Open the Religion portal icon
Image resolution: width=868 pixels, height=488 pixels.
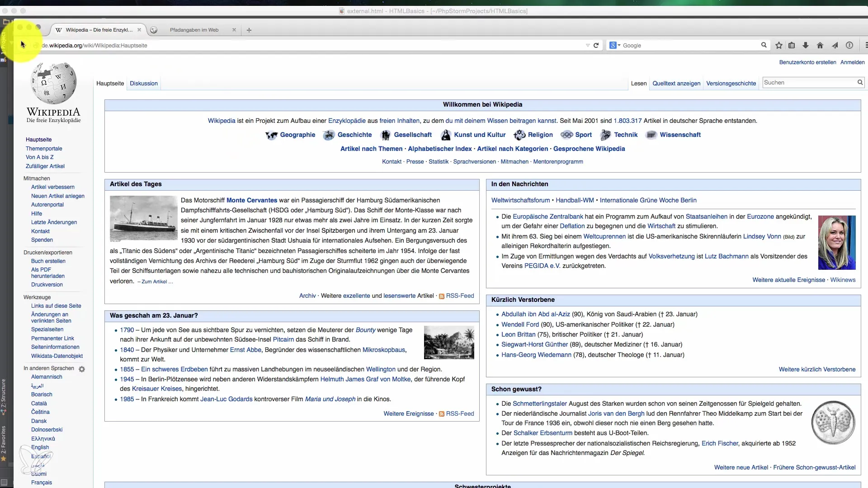pos(519,135)
